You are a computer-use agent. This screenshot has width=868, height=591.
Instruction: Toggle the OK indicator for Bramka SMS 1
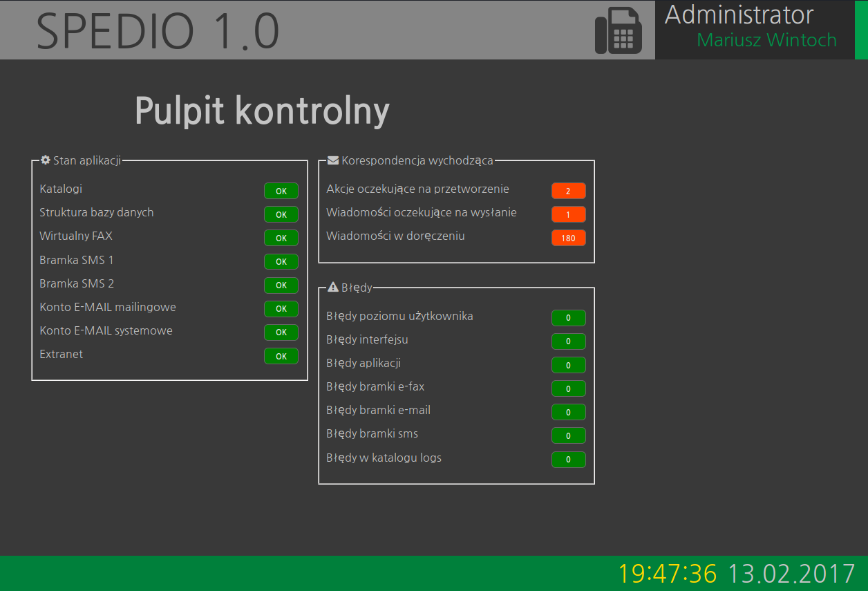(x=281, y=261)
